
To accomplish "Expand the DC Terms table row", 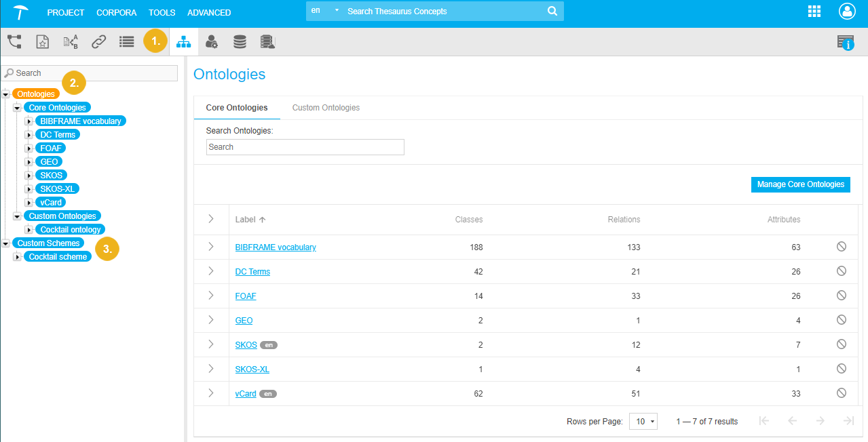I will tap(211, 271).
